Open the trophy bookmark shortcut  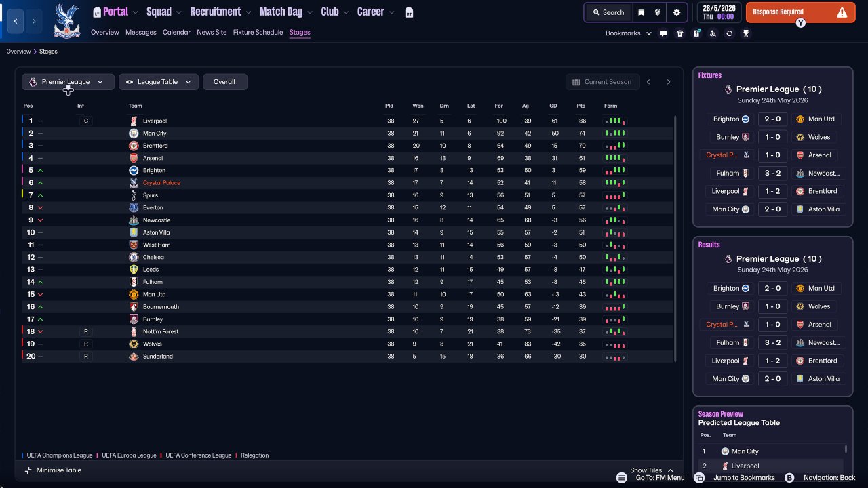pyautogui.click(x=746, y=33)
